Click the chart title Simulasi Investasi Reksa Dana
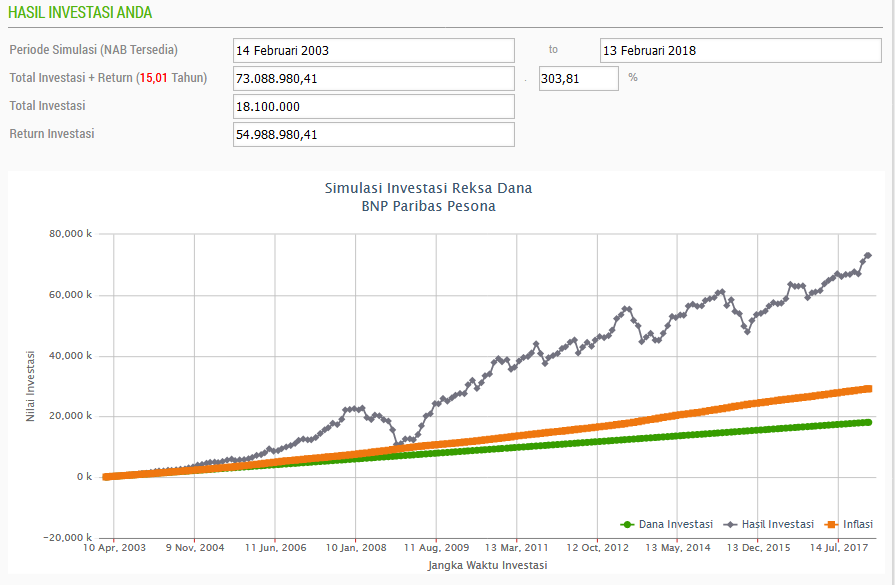 coord(429,188)
